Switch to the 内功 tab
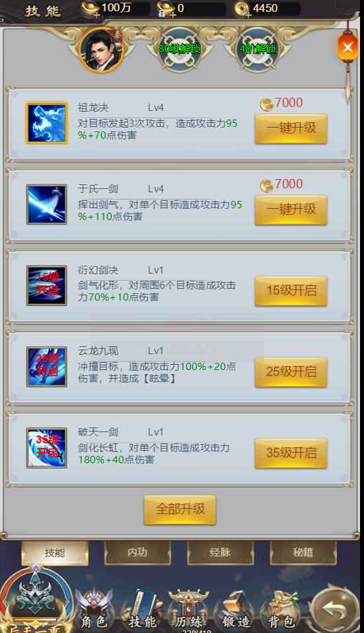364x633 pixels. coord(137,552)
